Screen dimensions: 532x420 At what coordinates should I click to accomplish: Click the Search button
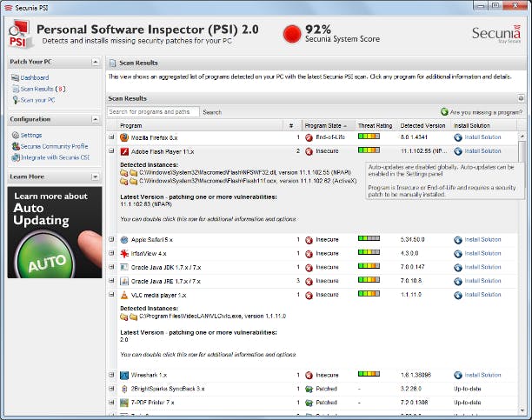pyautogui.click(x=212, y=112)
